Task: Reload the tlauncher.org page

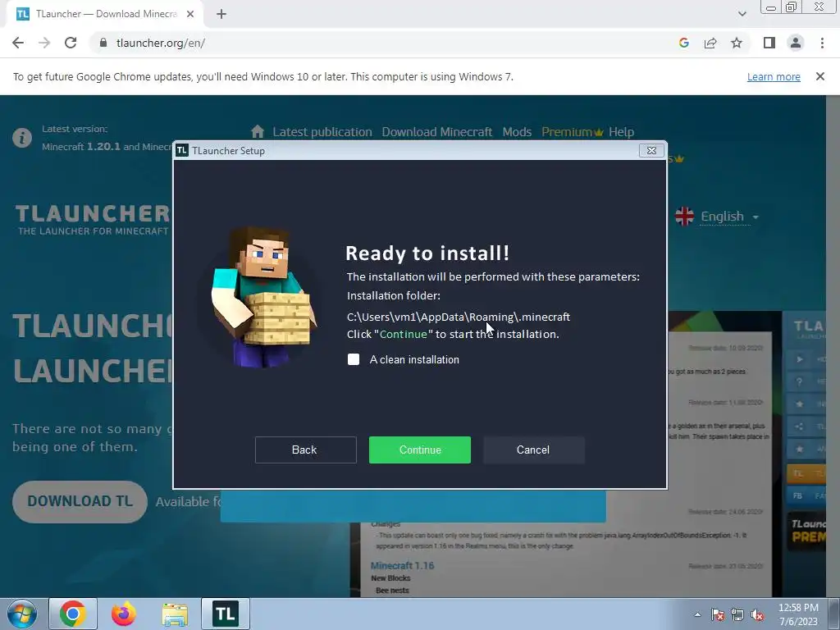Action: click(x=71, y=43)
